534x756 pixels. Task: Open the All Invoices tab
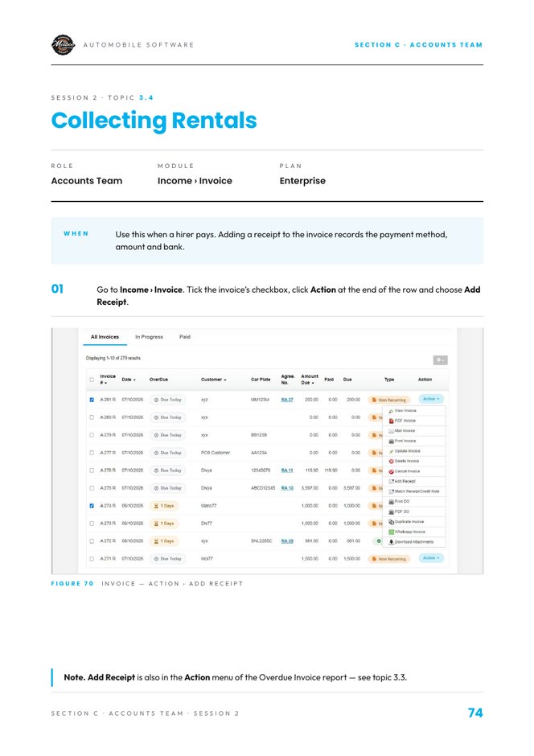click(x=105, y=336)
